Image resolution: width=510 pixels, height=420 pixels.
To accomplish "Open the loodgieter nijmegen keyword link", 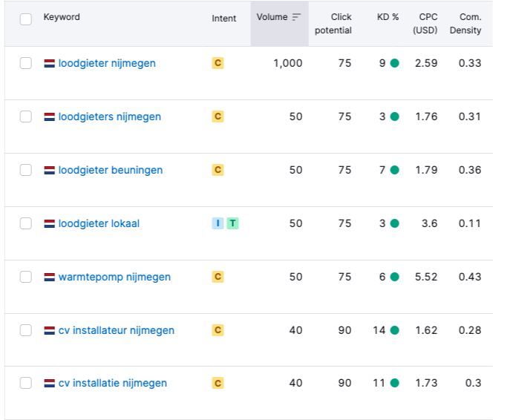I will click(x=107, y=63).
